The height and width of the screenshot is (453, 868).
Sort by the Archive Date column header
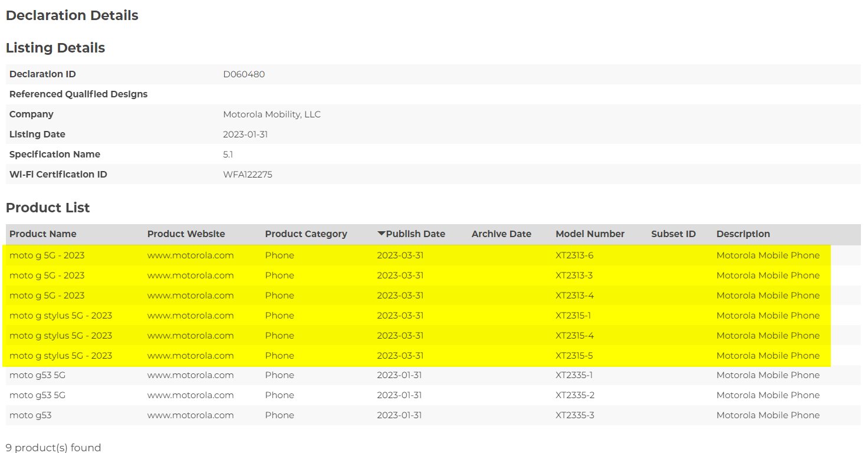pos(501,234)
